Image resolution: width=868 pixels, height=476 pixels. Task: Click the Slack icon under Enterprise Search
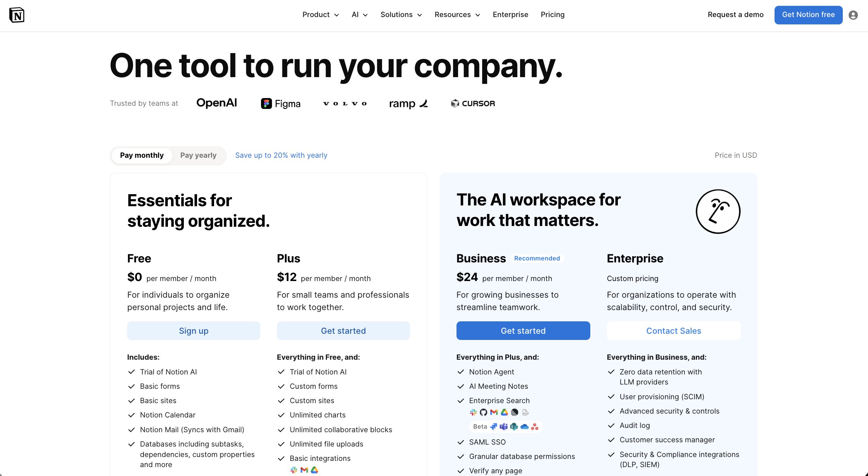click(473, 412)
